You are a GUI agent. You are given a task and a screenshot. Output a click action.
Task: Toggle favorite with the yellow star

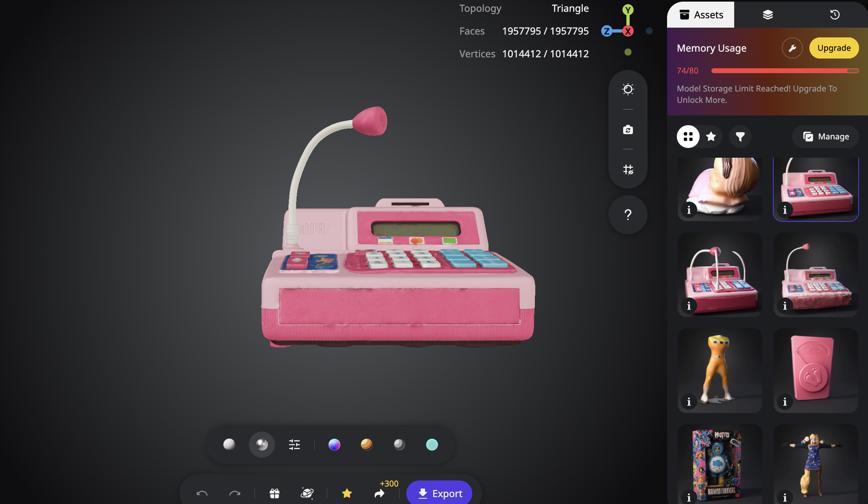[347, 493]
